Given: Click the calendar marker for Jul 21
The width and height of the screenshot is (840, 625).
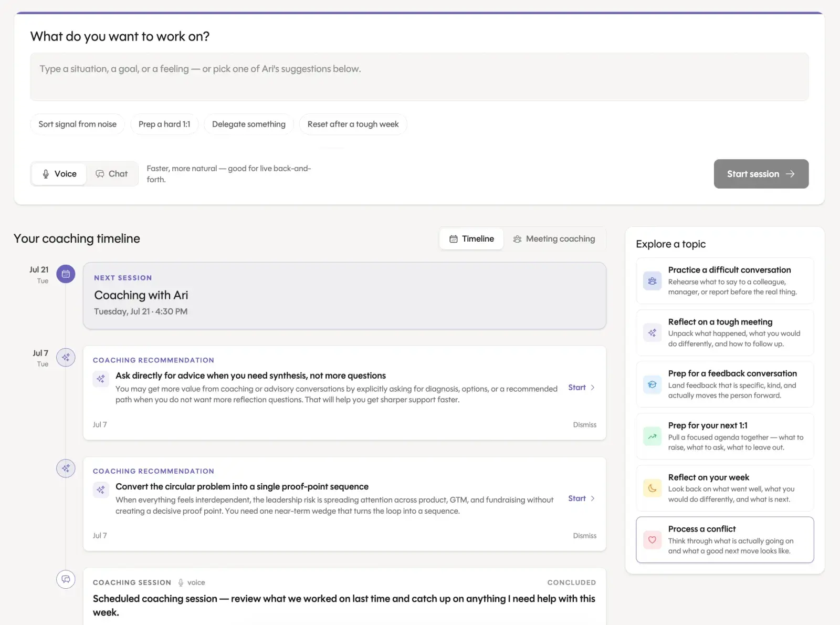Looking at the screenshot, I should coord(66,274).
